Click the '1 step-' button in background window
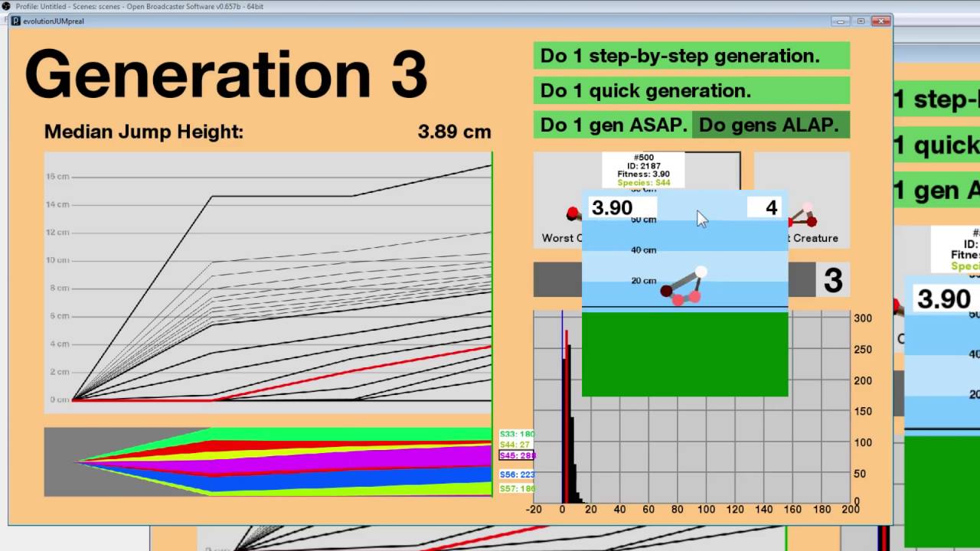 (936, 99)
